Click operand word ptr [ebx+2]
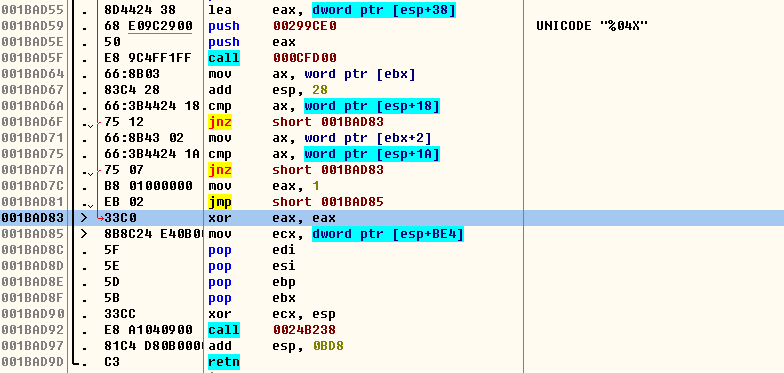The image size is (784, 373). [x=368, y=138]
